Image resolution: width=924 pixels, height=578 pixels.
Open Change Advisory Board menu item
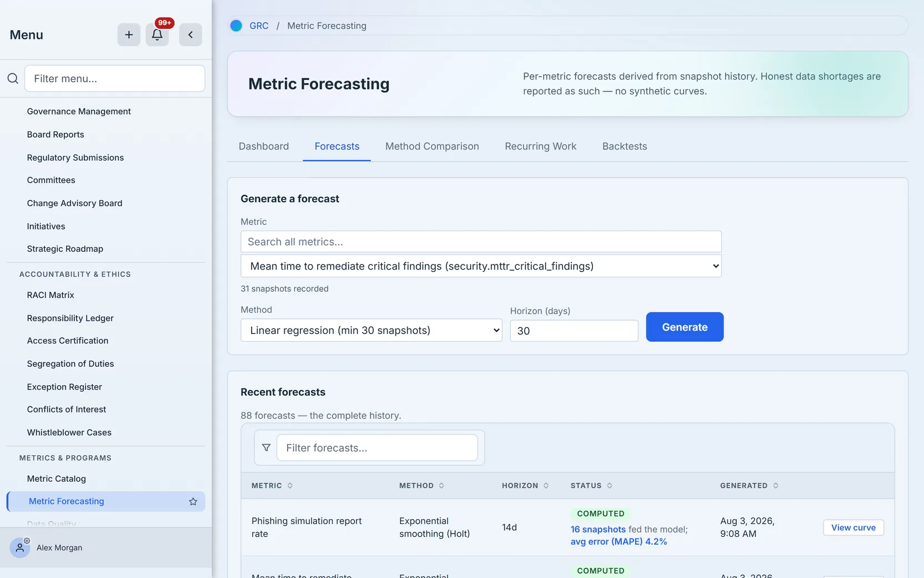pos(74,203)
